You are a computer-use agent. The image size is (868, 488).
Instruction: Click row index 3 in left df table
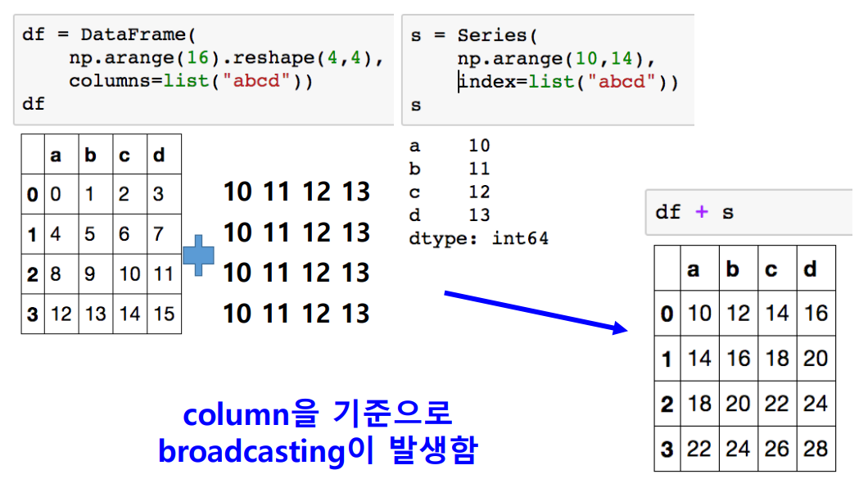click(32, 314)
